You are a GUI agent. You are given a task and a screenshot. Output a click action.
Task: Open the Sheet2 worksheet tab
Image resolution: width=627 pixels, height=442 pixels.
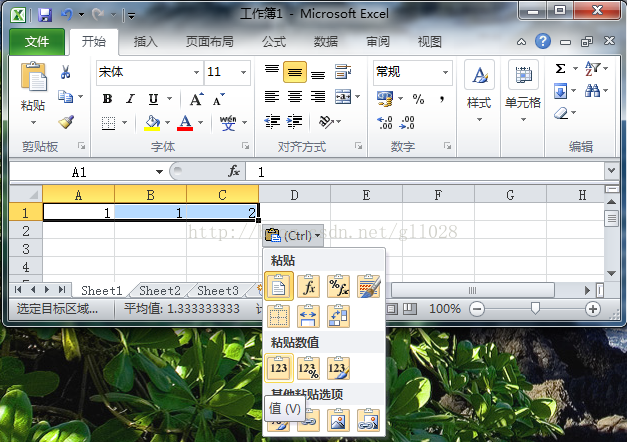click(x=160, y=290)
